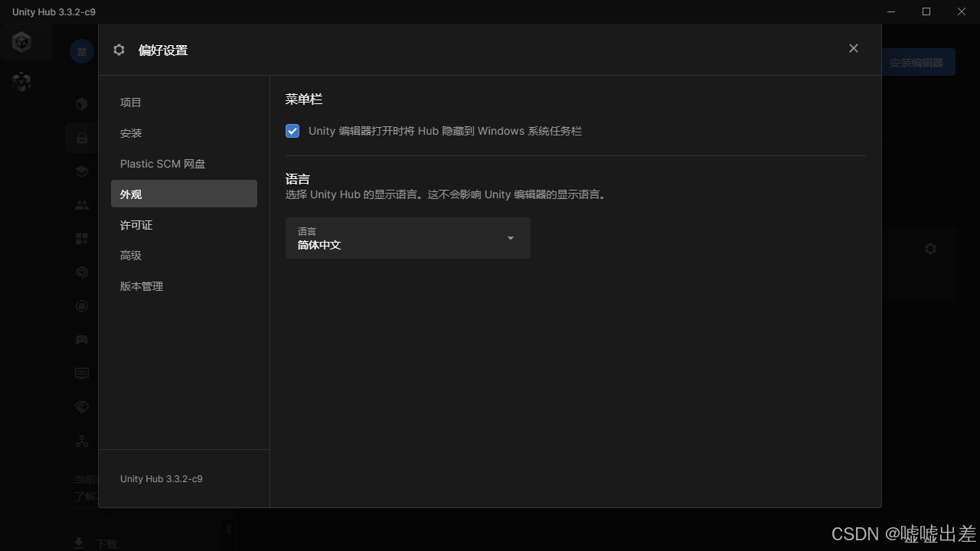Minimize the Unity Hub window

(x=891, y=11)
